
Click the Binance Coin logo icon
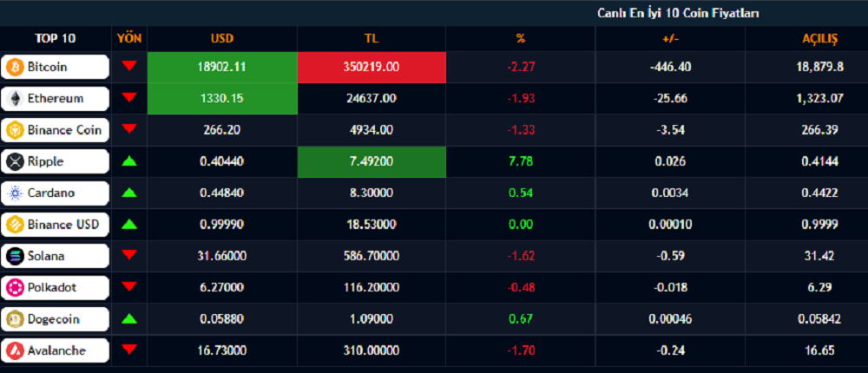[13, 130]
